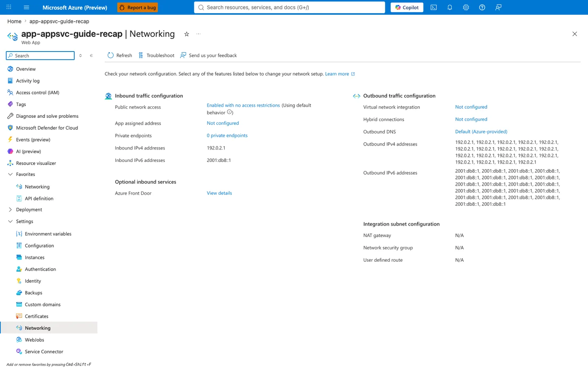This screenshot has width=588, height=368.
Task: Open Environment variables under Settings
Action: pyautogui.click(x=49, y=234)
